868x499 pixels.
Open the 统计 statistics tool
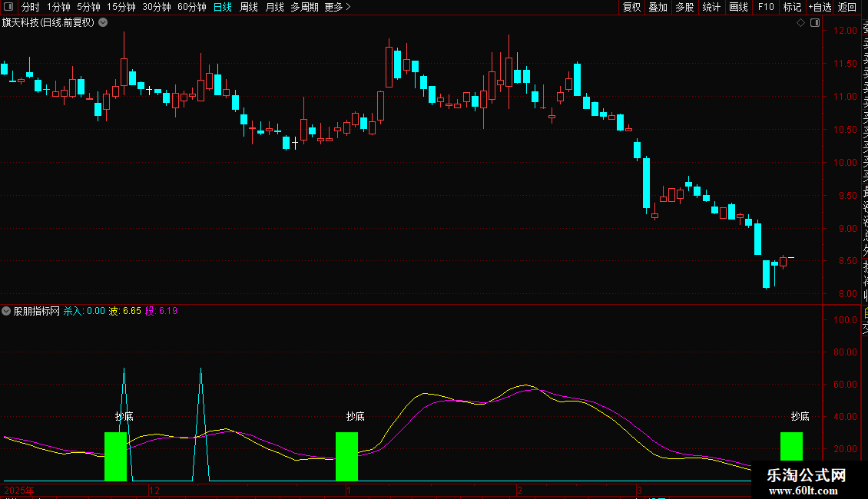pos(711,7)
